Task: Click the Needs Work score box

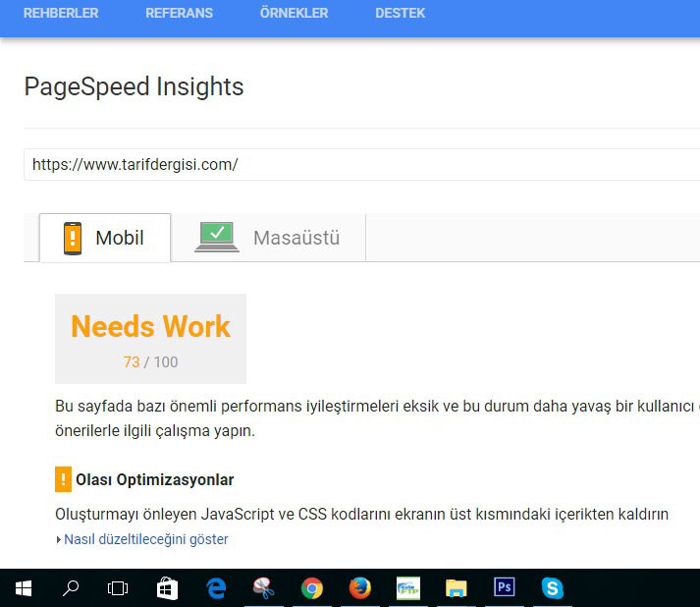Action: pos(150,339)
